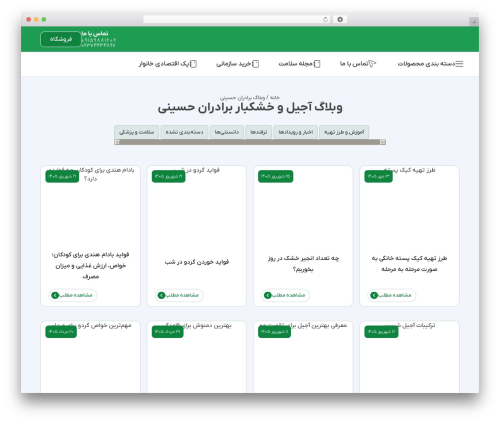The width and height of the screenshot is (500, 423).
Task: Reload the page with the browser refresh icon
Action: tap(325, 19)
